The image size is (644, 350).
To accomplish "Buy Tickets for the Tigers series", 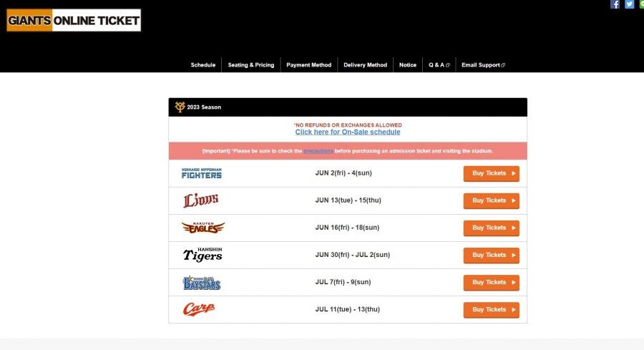I will coord(492,255).
